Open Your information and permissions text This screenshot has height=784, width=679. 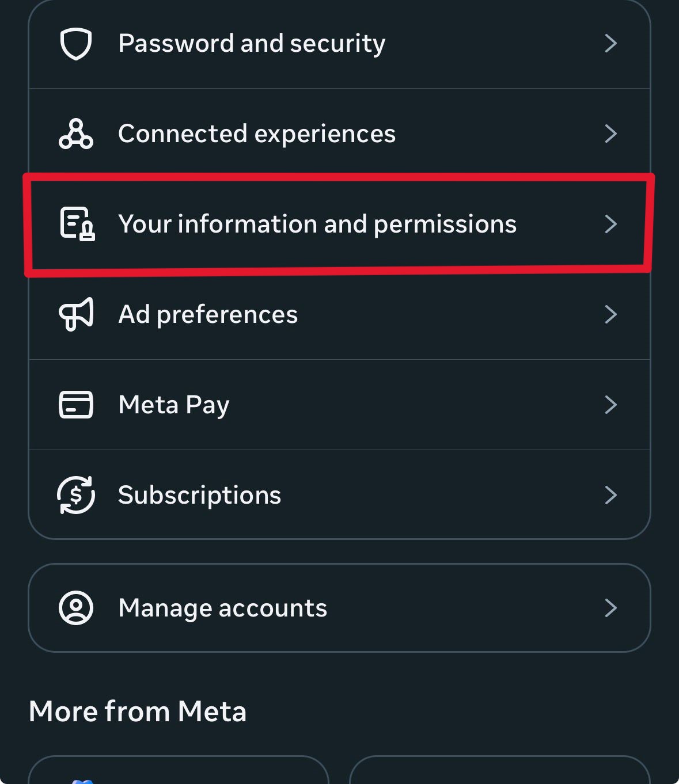317,224
